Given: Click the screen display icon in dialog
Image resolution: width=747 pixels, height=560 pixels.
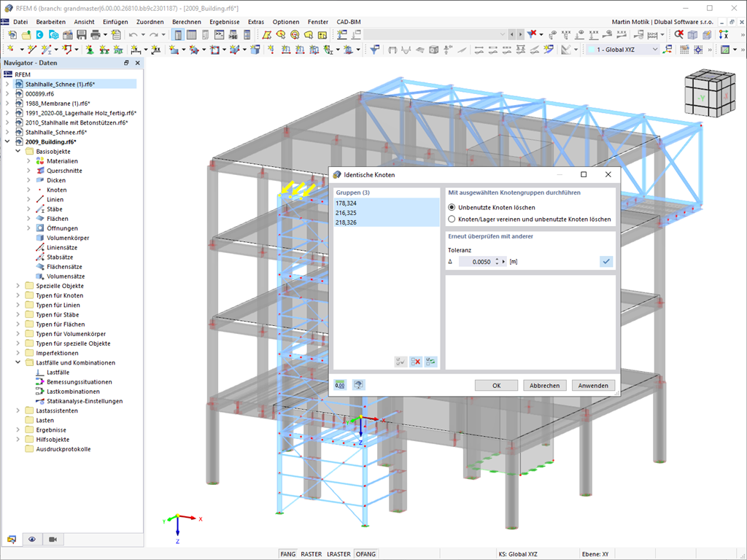Looking at the screenshot, I should [x=358, y=385].
